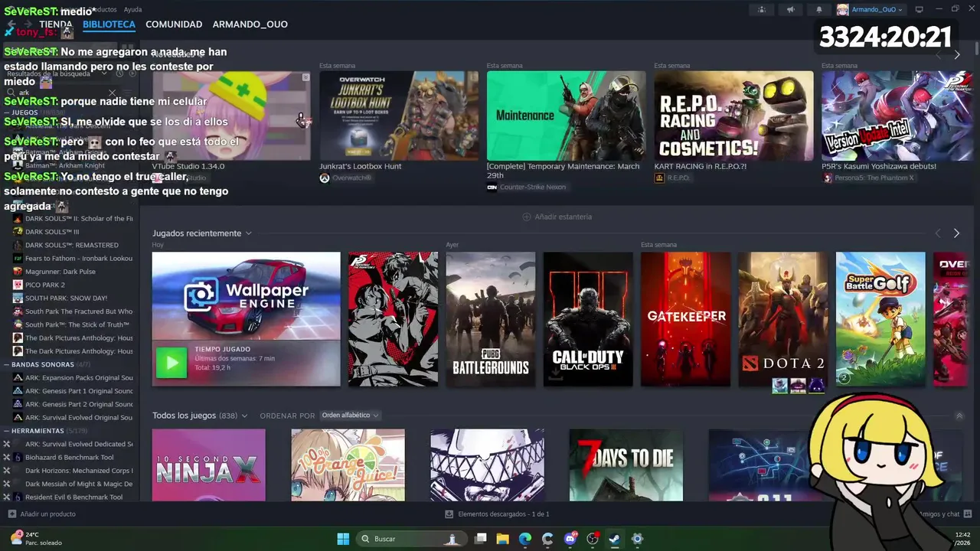The image size is (980, 551).
Task: Open Windows Start menu
Action: [x=343, y=539]
